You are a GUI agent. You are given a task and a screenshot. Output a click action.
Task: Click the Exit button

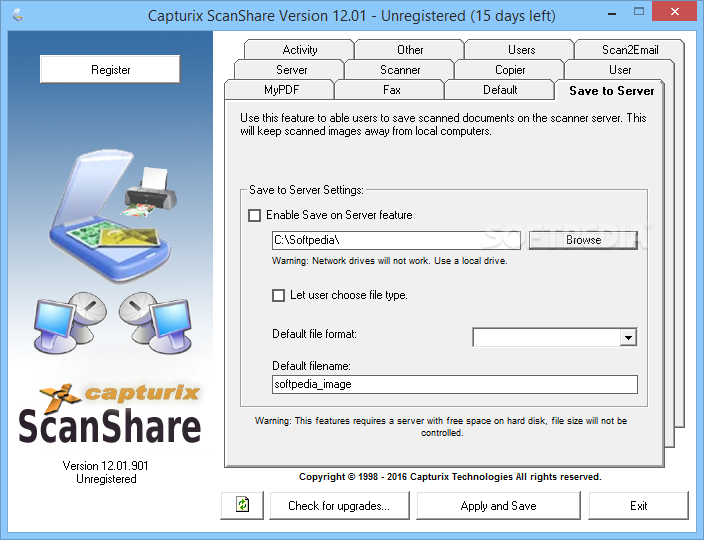[x=638, y=506]
